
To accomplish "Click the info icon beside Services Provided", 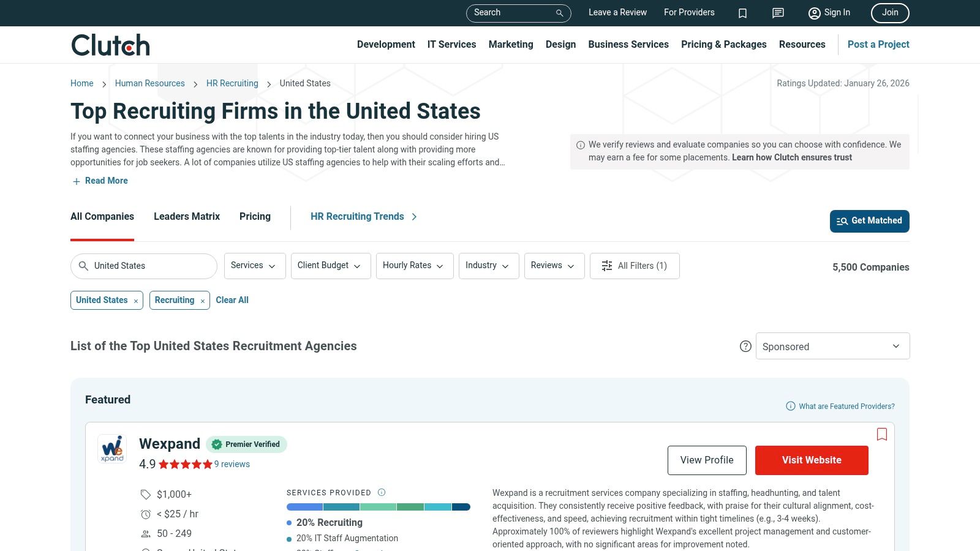I will point(381,492).
